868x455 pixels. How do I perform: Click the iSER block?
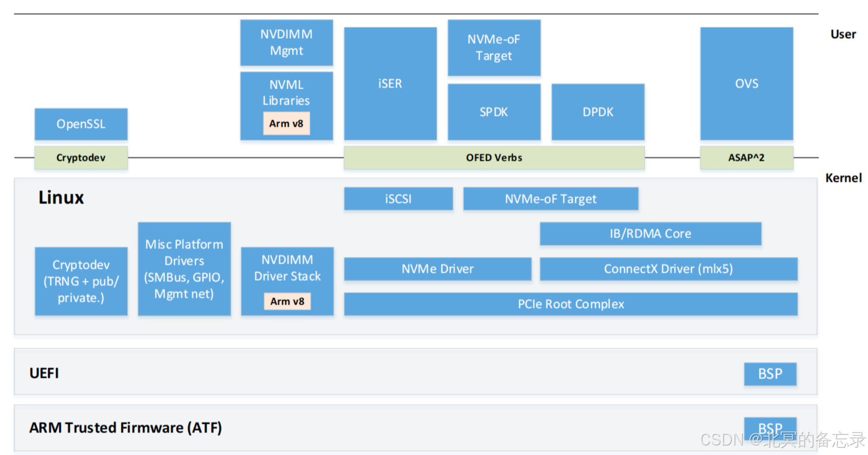point(390,83)
